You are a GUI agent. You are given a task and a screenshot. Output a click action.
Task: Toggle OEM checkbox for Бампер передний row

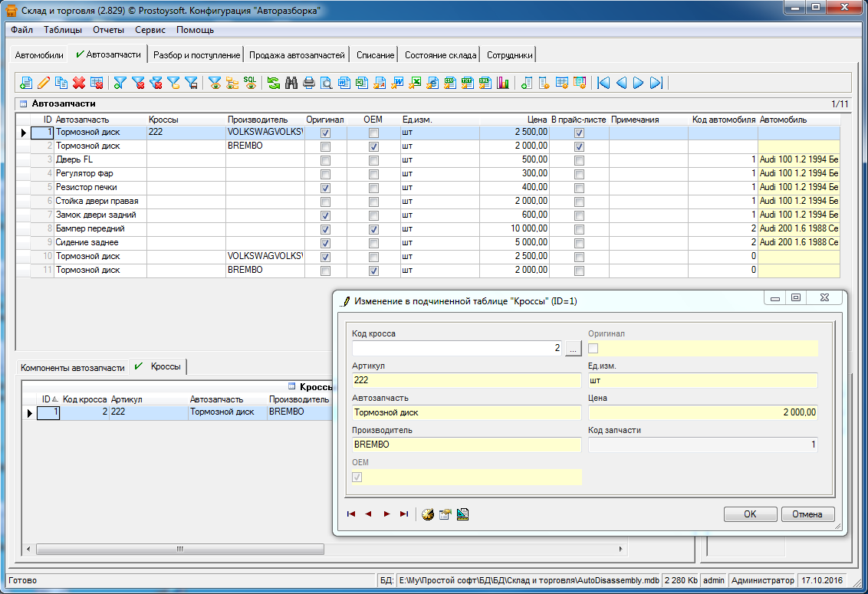(373, 229)
